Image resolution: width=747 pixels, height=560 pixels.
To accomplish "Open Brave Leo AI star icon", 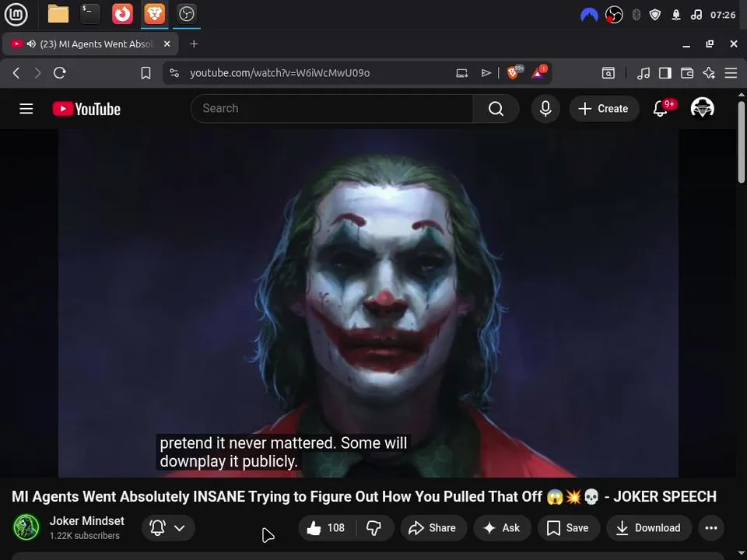I will pos(709,73).
